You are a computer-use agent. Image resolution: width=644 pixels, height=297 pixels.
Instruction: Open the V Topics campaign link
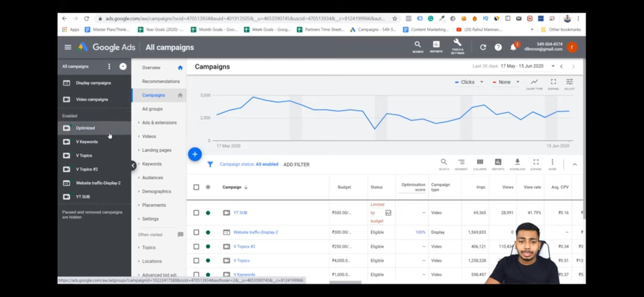(241, 260)
